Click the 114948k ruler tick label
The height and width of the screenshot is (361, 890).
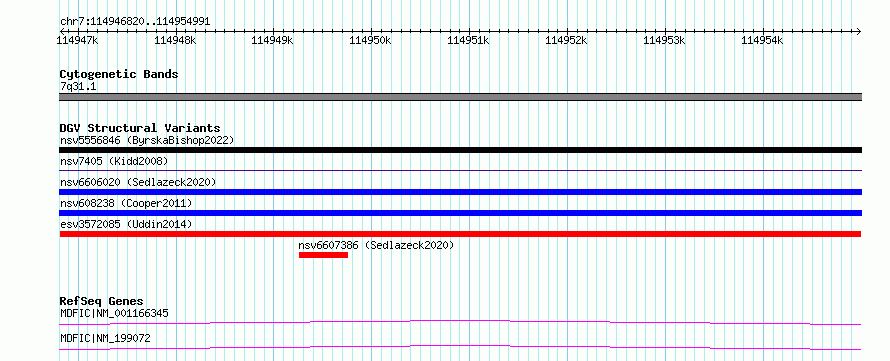(175, 40)
